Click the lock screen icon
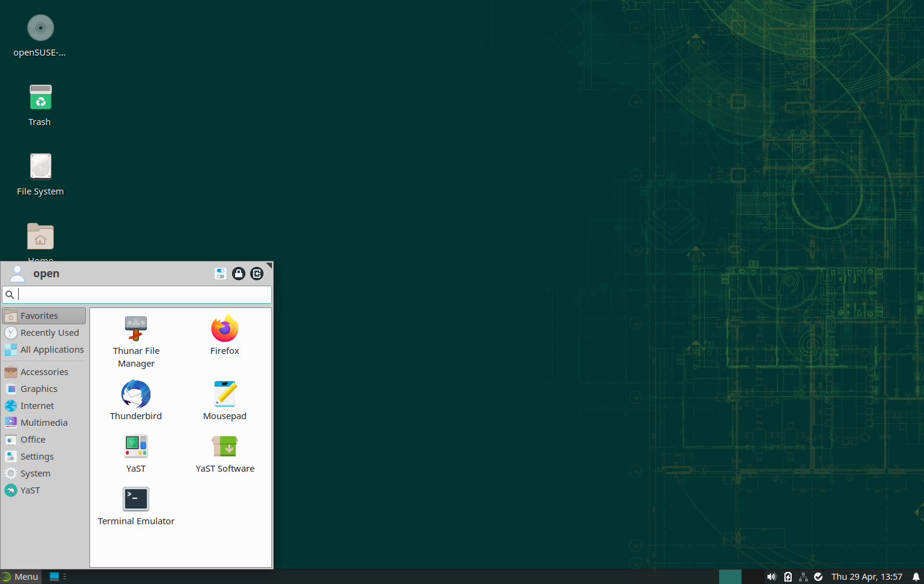The height and width of the screenshot is (584, 924). pyautogui.click(x=239, y=274)
